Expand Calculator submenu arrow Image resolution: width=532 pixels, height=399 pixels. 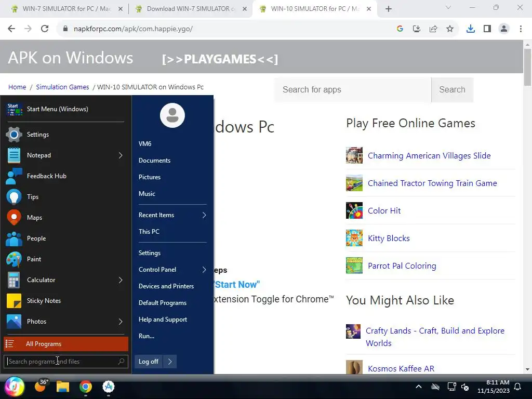[x=121, y=280]
